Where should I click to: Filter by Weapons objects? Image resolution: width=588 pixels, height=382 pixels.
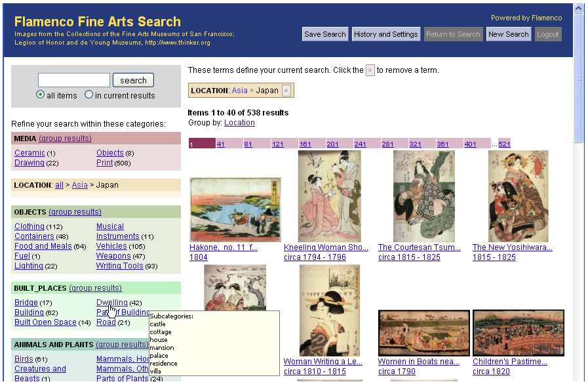(x=113, y=256)
